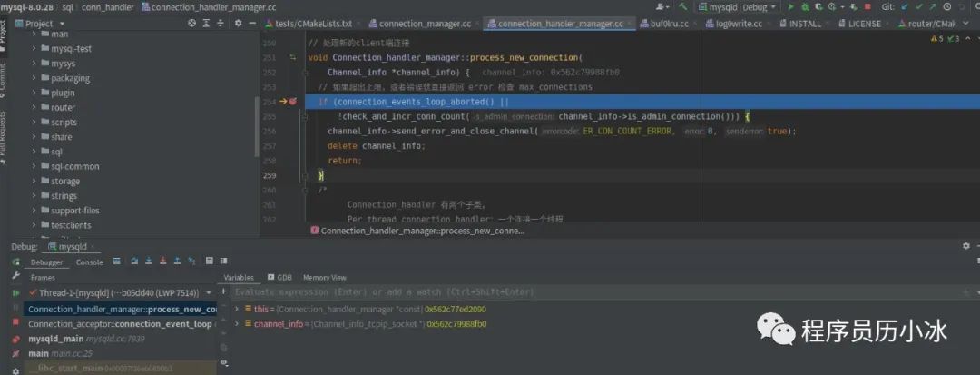The width and height of the screenshot is (980, 375).
Task: Click View Breakpoints red circles icon
Action: 15,339
